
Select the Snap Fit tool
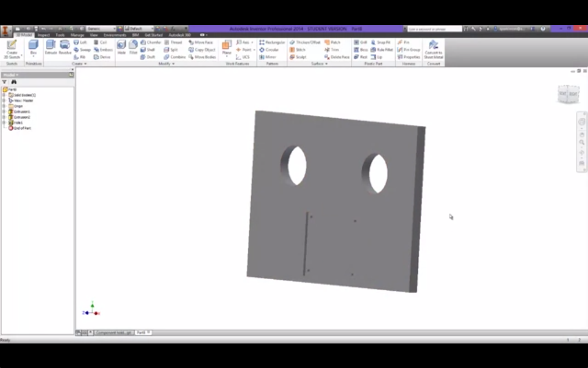coord(381,43)
